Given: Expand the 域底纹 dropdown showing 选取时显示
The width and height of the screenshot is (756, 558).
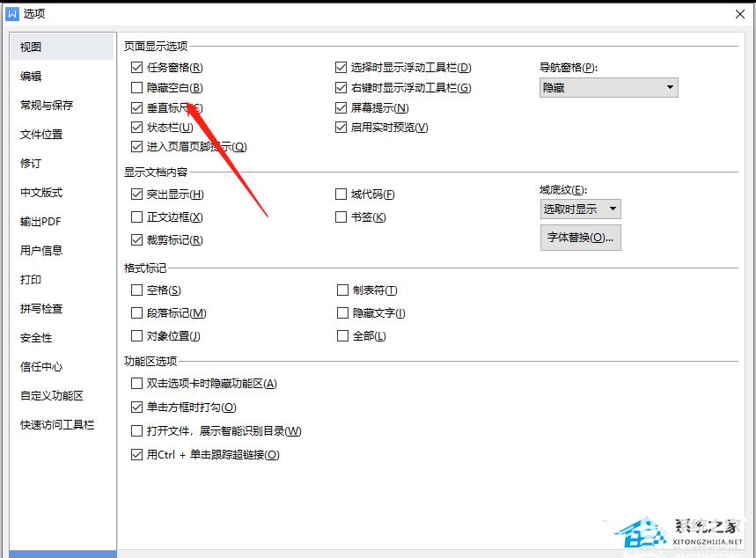Looking at the screenshot, I should click(581, 209).
